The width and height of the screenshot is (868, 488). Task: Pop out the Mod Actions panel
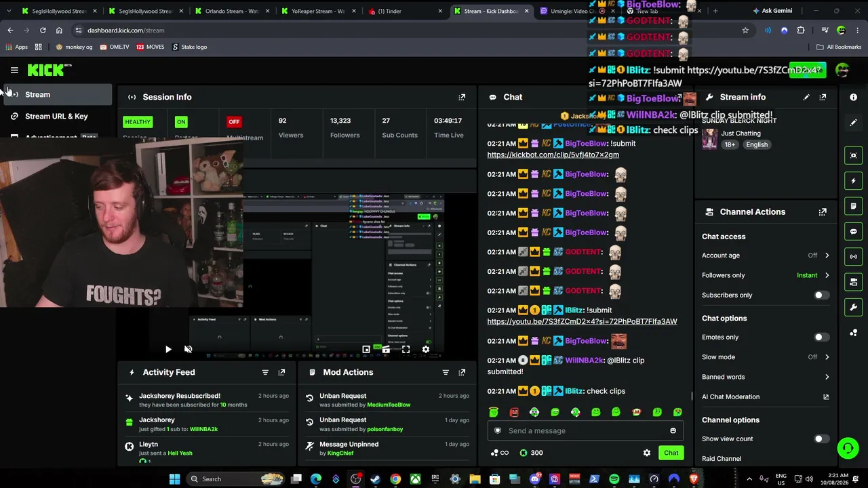pyautogui.click(x=462, y=372)
